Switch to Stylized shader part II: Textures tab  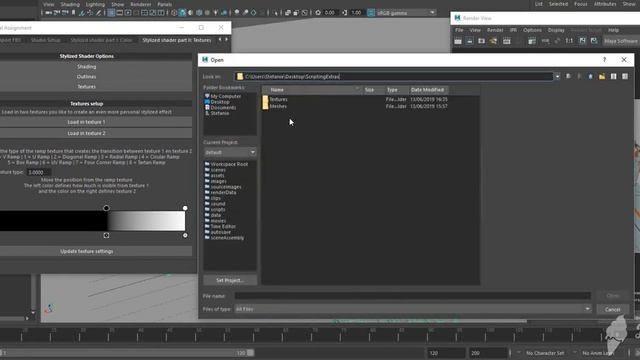pyautogui.click(x=176, y=40)
